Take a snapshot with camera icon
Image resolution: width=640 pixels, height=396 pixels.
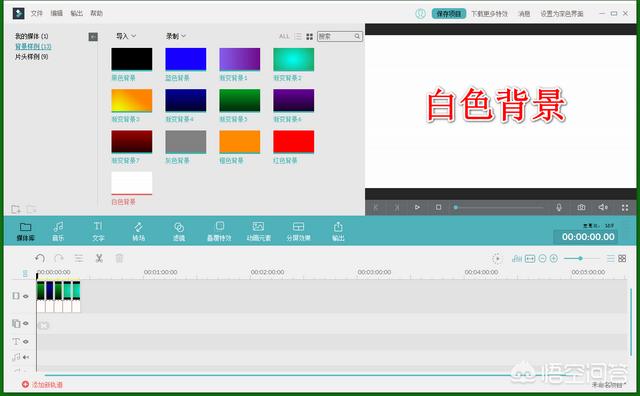click(x=581, y=207)
